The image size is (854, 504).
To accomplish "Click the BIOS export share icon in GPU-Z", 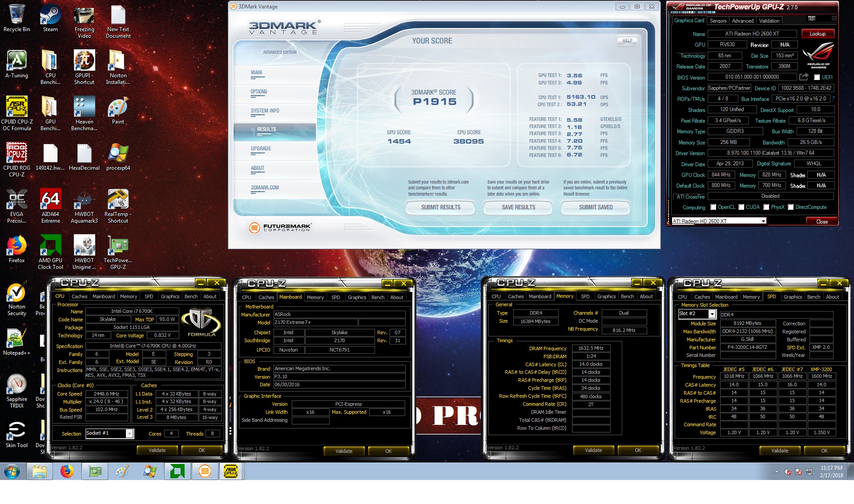I will click(803, 77).
